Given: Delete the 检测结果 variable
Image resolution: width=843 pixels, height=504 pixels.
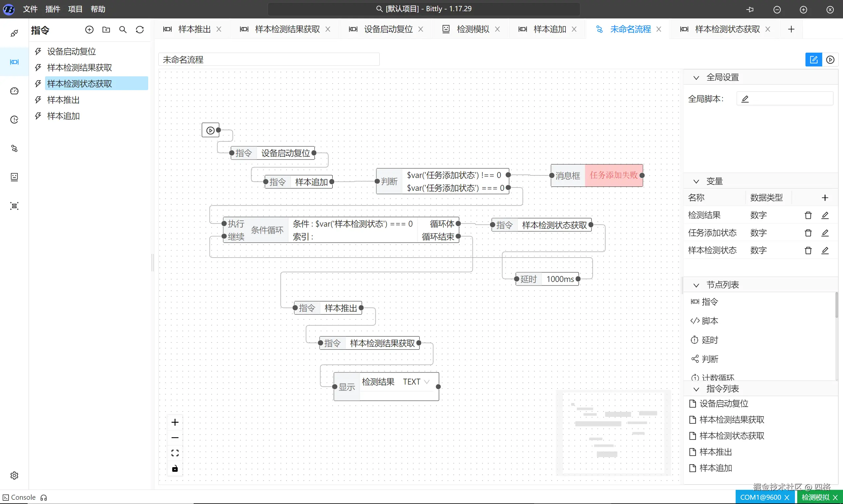Looking at the screenshot, I should coord(808,215).
